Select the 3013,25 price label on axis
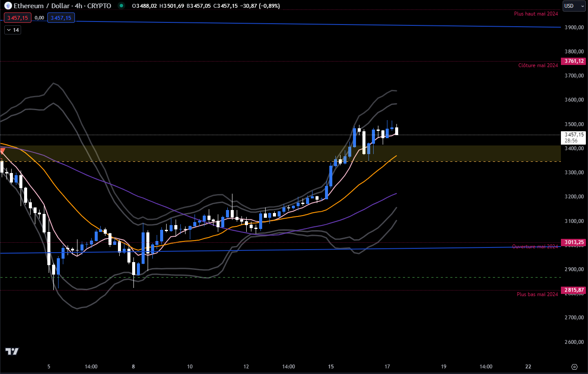Screen dimensions: 588x374 click(574, 242)
